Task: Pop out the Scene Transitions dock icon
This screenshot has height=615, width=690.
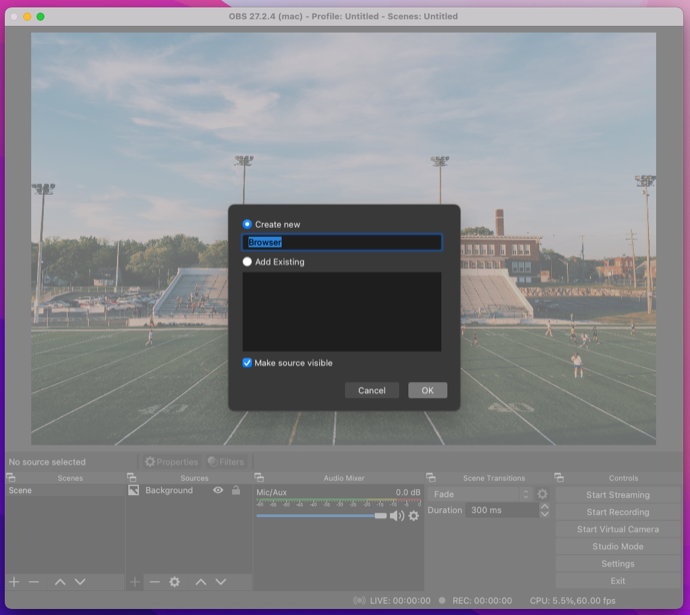Action: pos(431,477)
